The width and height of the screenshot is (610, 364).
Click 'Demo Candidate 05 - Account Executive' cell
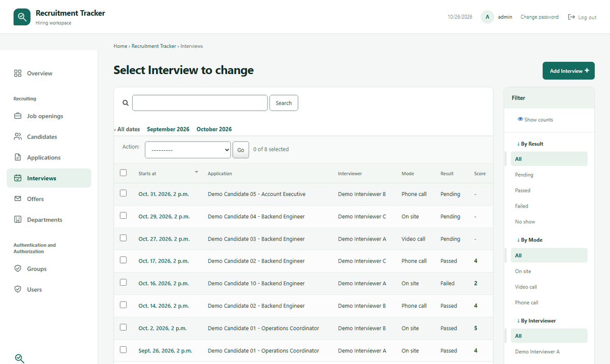coord(257,194)
